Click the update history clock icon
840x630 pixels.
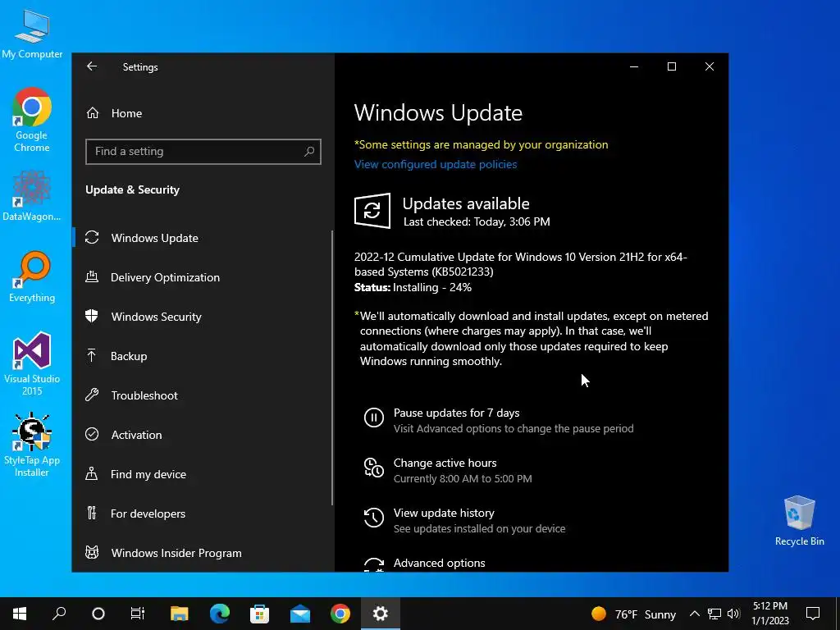point(374,518)
